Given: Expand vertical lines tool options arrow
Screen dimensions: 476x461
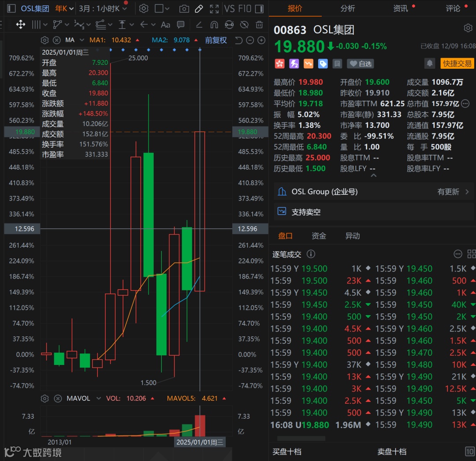Looking at the screenshot, I should pos(45,25).
